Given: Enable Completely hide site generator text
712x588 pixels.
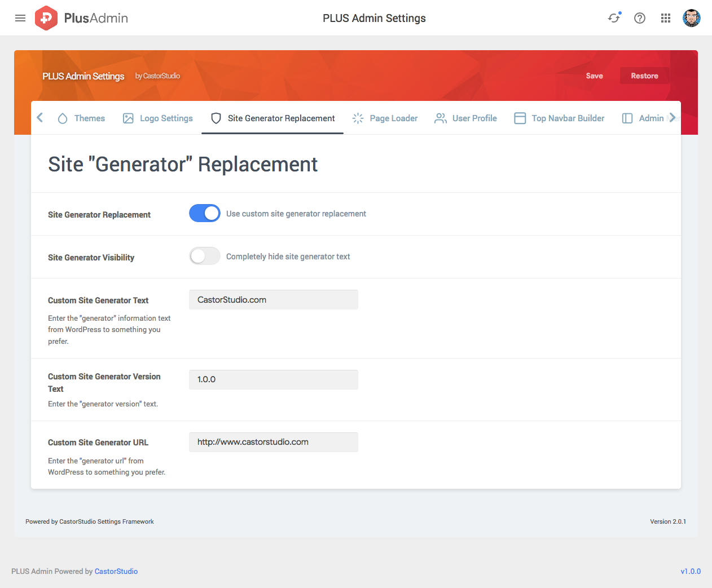Looking at the screenshot, I should (205, 256).
